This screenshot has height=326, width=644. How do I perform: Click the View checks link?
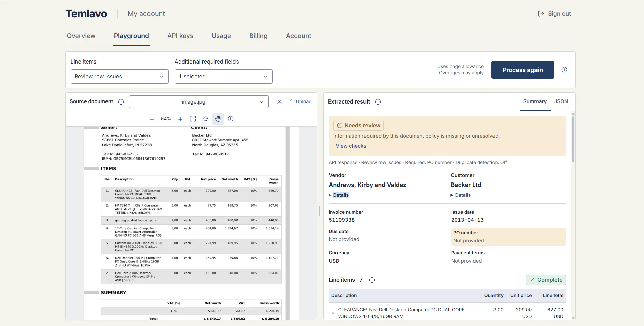coord(351,146)
